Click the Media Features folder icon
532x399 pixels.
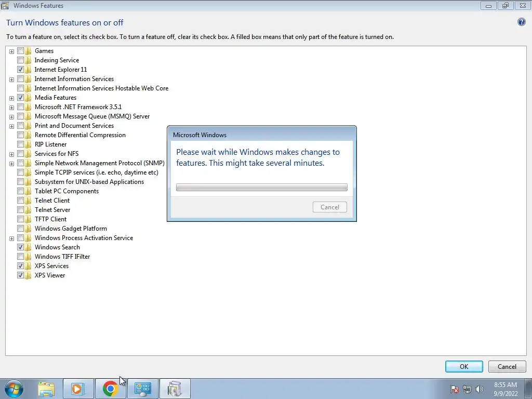[x=28, y=98]
